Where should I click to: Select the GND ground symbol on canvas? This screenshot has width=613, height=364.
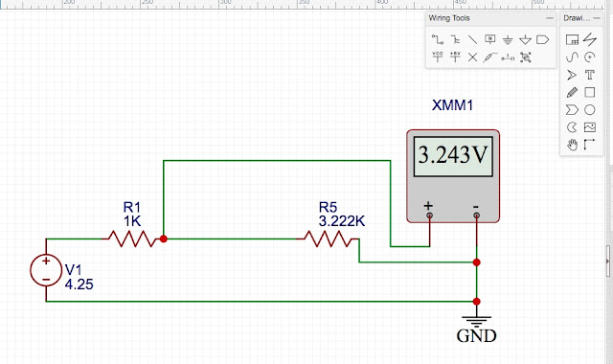click(477, 322)
